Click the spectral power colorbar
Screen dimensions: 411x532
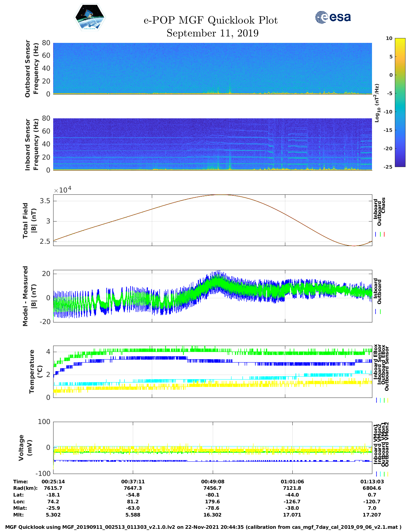click(x=391, y=102)
